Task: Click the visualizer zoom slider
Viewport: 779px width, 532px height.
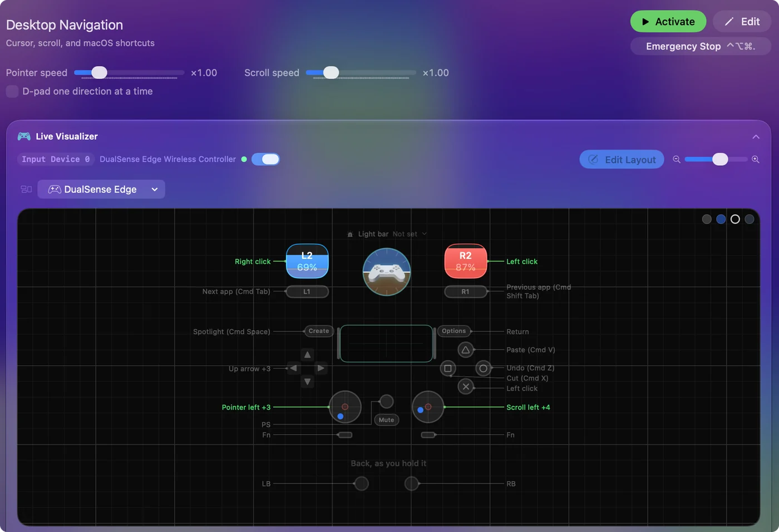Action: click(x=716, y=159)
